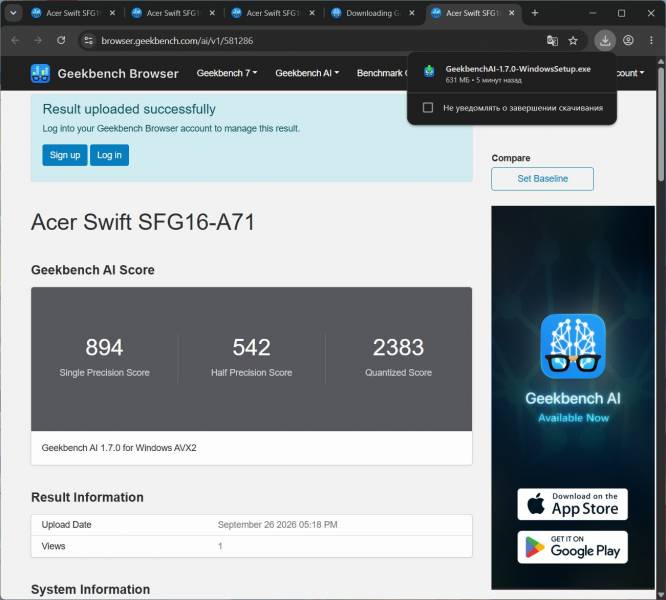Click Download on the App Store badge
This screenshot has width=666, height=600.
[573, 504]
